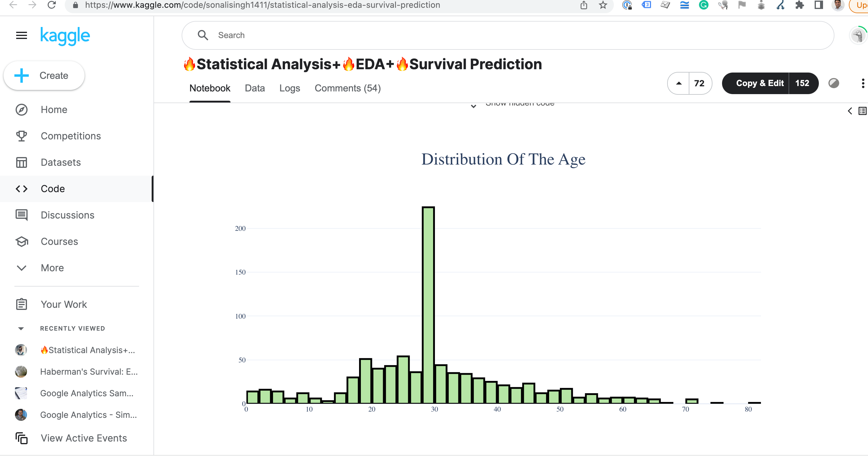Click the Copy & Edit button
The width and height of the screenshot is (868, 458).
(x=760, y=83)
